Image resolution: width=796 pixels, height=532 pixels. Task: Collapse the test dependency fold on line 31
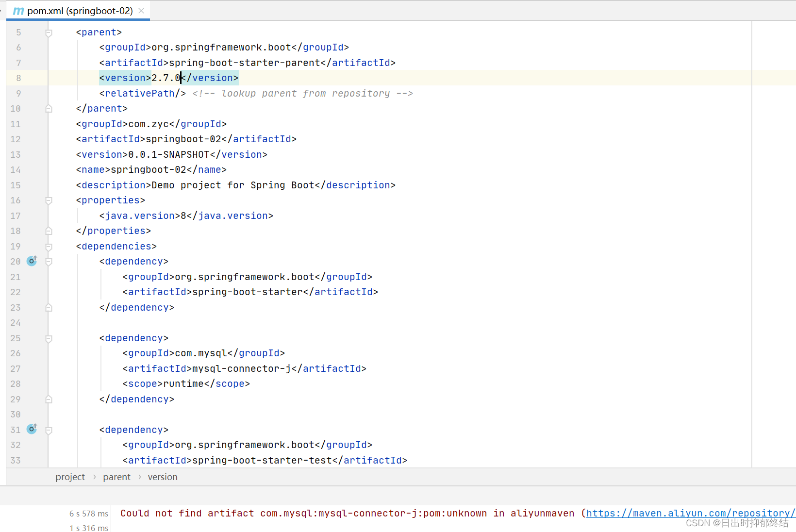(49, 430)
